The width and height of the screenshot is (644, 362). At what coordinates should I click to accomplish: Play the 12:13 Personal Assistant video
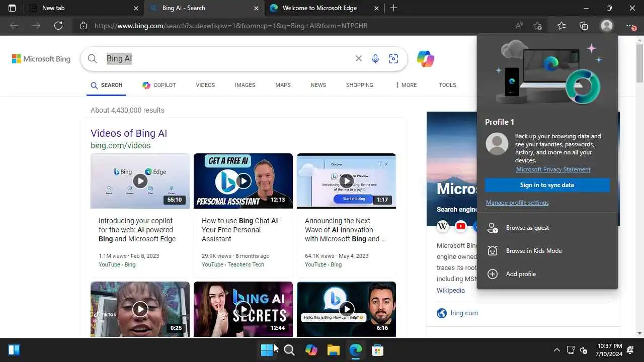pyautogui.click(x=243, y=181)
